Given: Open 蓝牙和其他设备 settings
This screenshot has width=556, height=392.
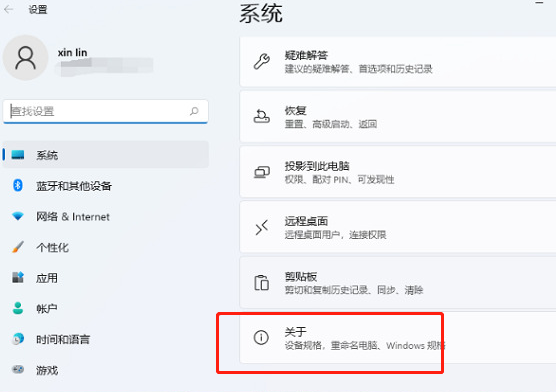Looking at the screenshot, I should [106, 186].
